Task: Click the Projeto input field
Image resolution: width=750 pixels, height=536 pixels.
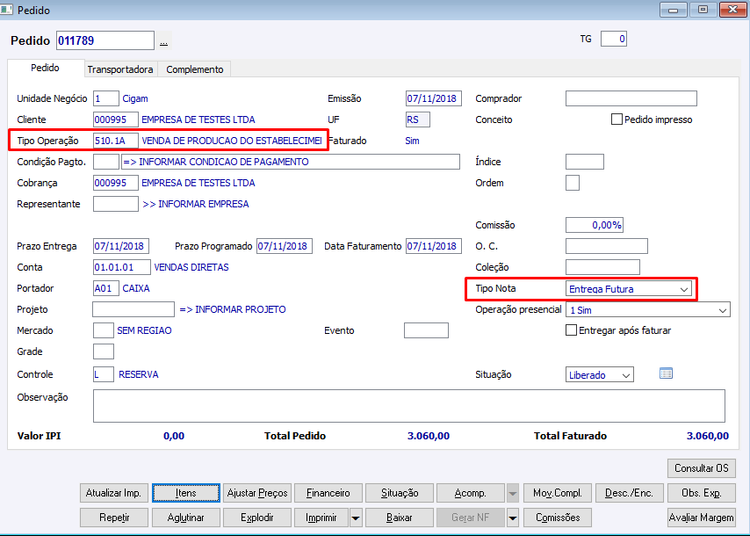Action: 133,309
